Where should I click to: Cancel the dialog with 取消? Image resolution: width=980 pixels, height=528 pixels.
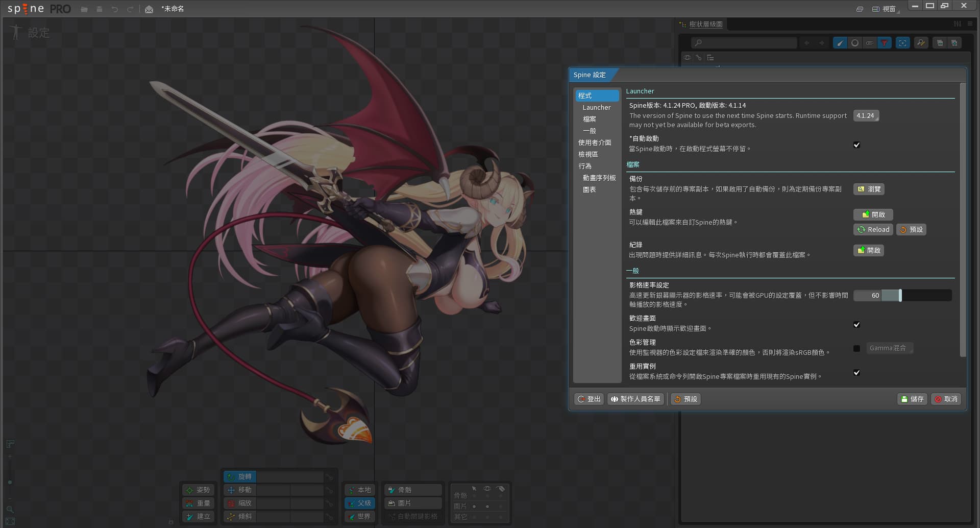pyautogui.click(x=946, y=399)
